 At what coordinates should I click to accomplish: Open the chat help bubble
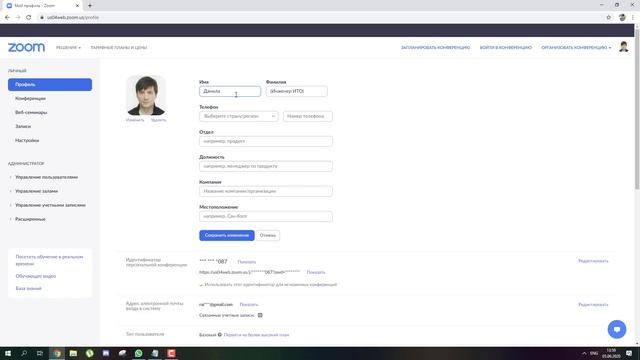click(616, 329)
